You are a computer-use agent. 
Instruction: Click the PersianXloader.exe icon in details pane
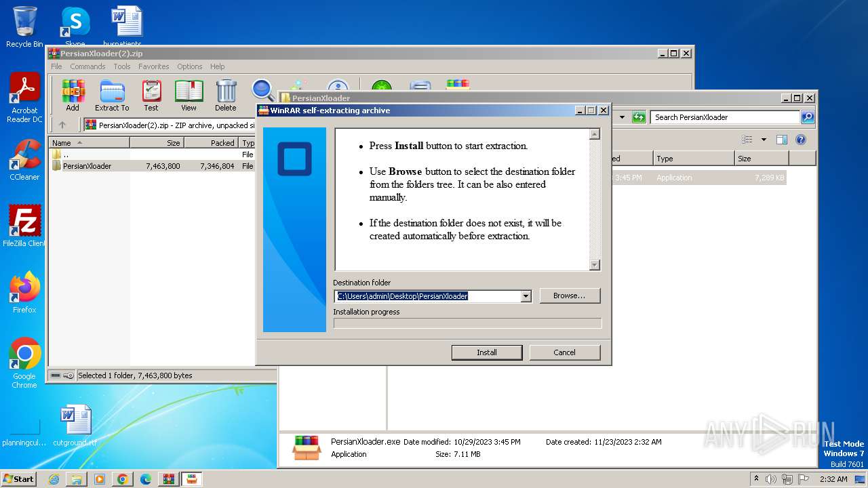pyautogui.click(x=307, y=447)
